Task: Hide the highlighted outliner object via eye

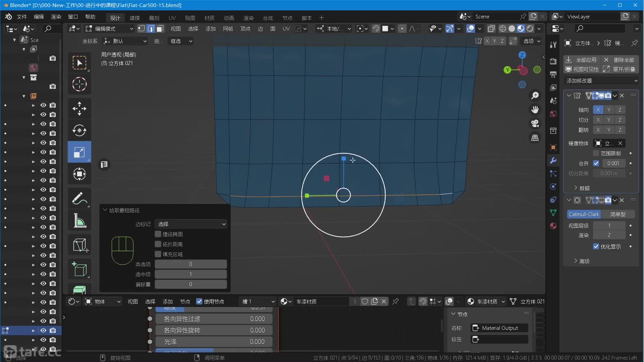Action: [43, 330]
